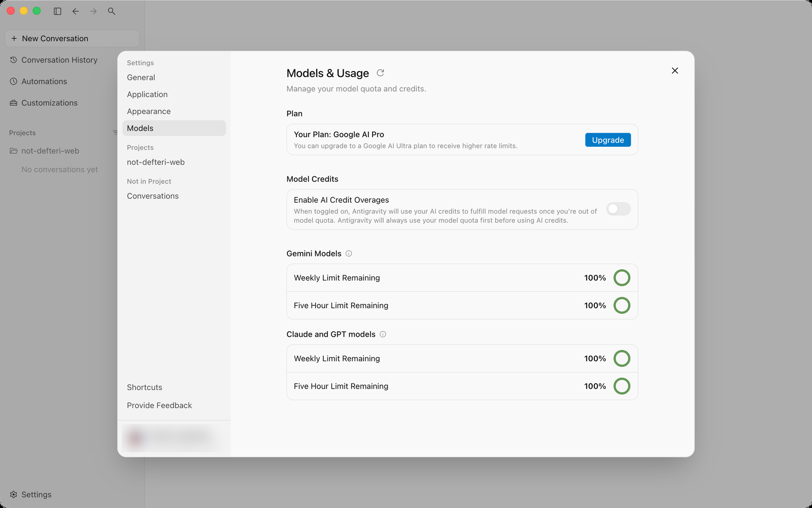
Task: Click 'Manage your model quota and credits.' text
Action: (356, 89)
